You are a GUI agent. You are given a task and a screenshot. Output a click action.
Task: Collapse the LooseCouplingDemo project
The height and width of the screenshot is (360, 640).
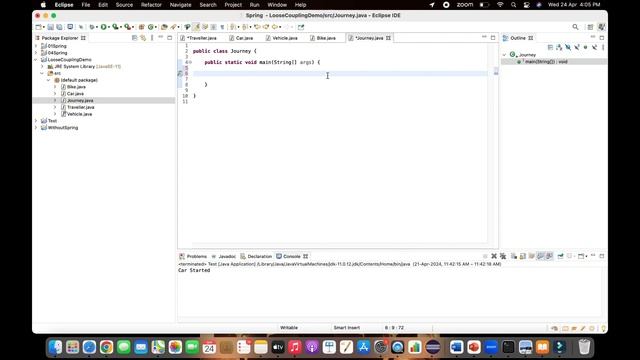pyautogui.click(x=36, y=60)
